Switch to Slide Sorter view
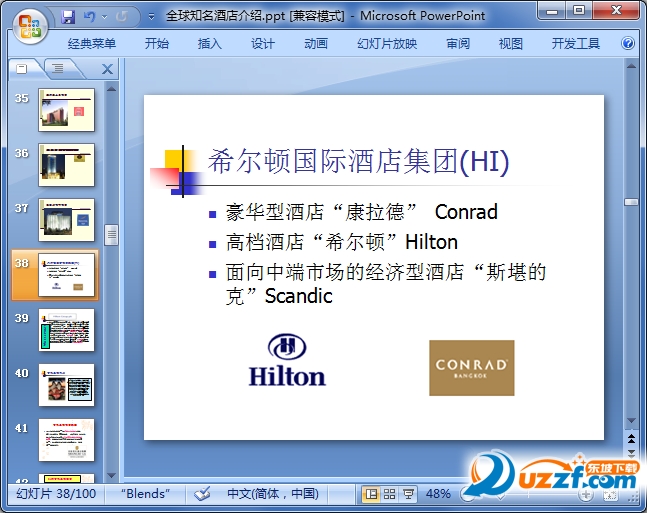This screenshot has width=647, height=513. tap(389, 494)
